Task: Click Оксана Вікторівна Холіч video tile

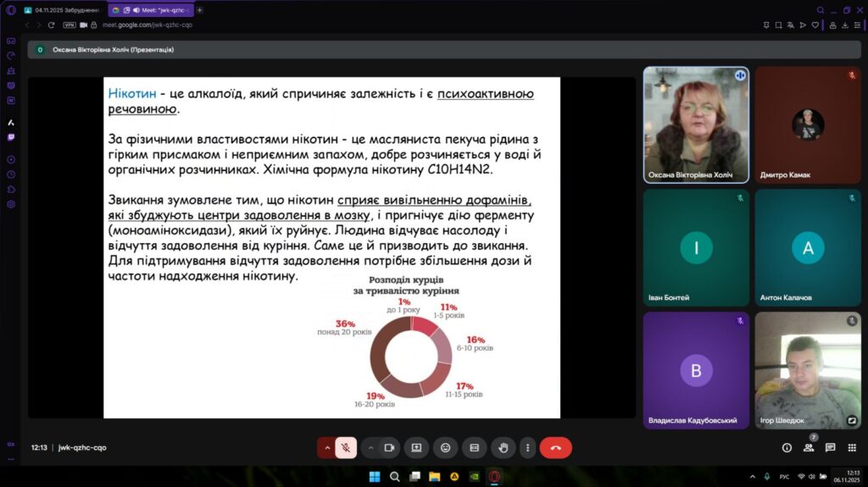Action: [696, 125]
